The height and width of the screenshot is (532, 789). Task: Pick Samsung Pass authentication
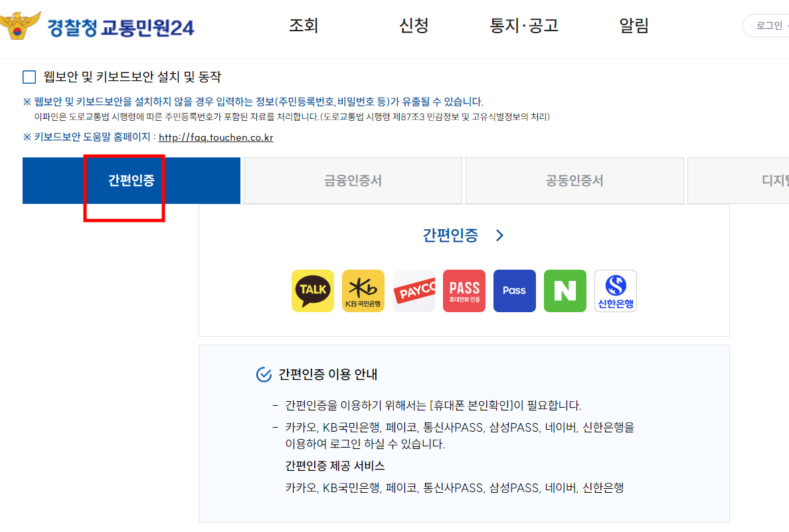click(514, 290)
